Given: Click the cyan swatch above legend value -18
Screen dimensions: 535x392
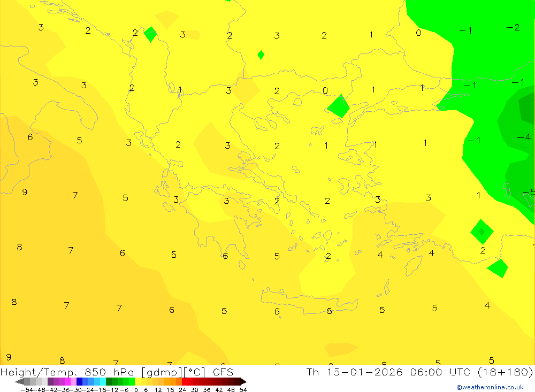Looking at the screenshot, I should pos(103,382).
